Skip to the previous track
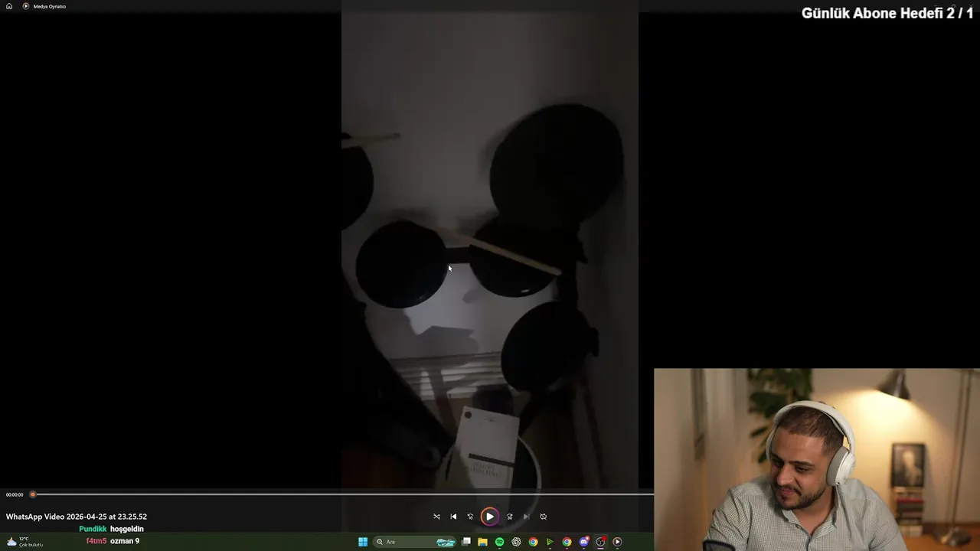The width and height of the screenshot is (980, 551). [453, 517]
